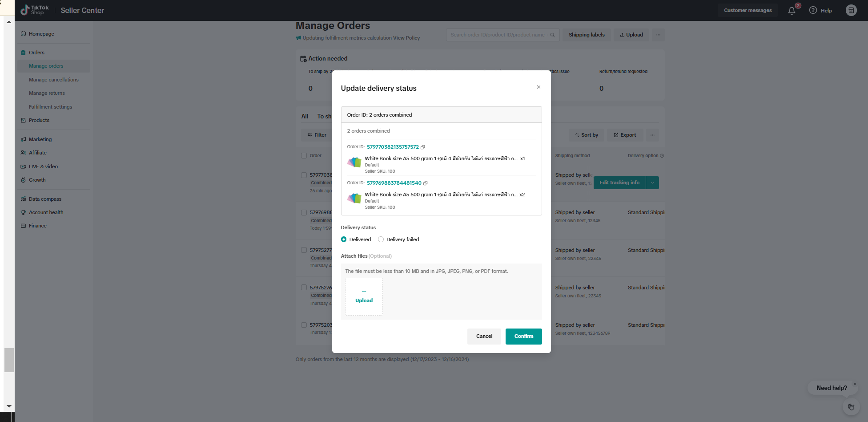Open Manage cancellations in sidebar
868x422 pixels.
tap(53, 80)
